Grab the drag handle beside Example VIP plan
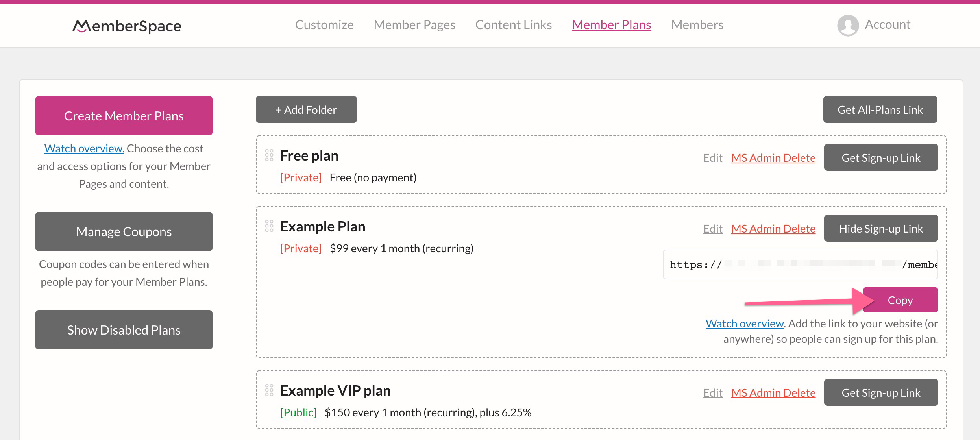The height and width of the screenshot is (440, 980). (x=270, y=390)
